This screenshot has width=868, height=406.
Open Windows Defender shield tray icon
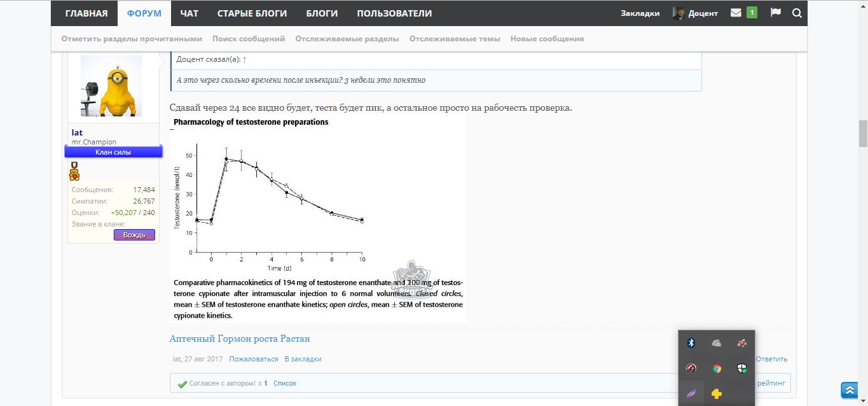(741, 368)
